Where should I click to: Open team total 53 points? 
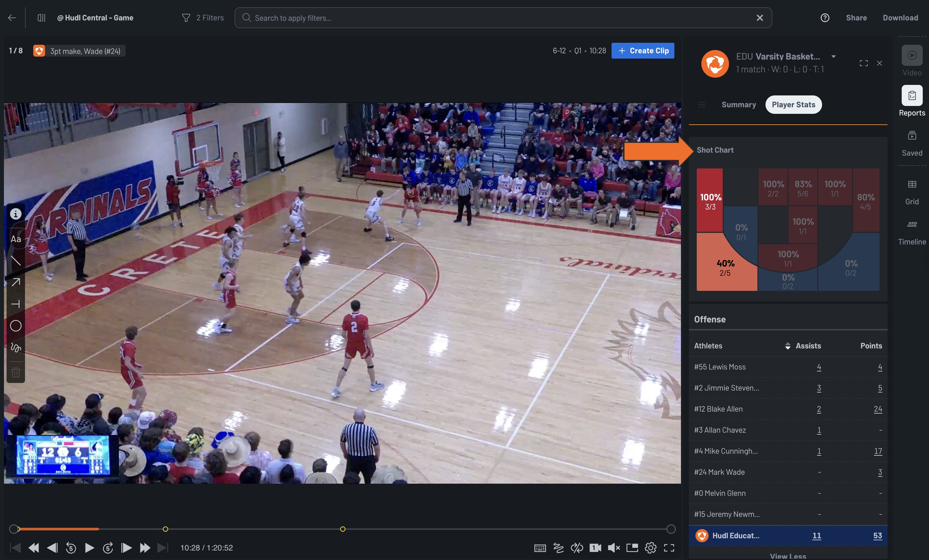click(x=877, y=536)
